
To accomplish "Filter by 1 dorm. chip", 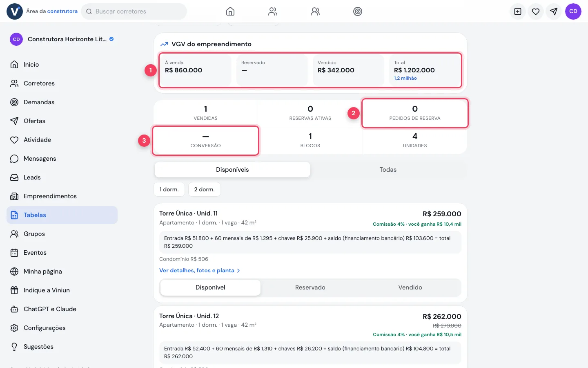I will 169,189.
